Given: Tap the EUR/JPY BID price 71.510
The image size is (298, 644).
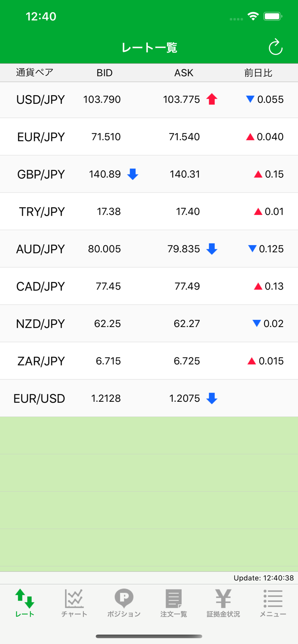Looking at the screenshot, I should (x=106, y=137).
